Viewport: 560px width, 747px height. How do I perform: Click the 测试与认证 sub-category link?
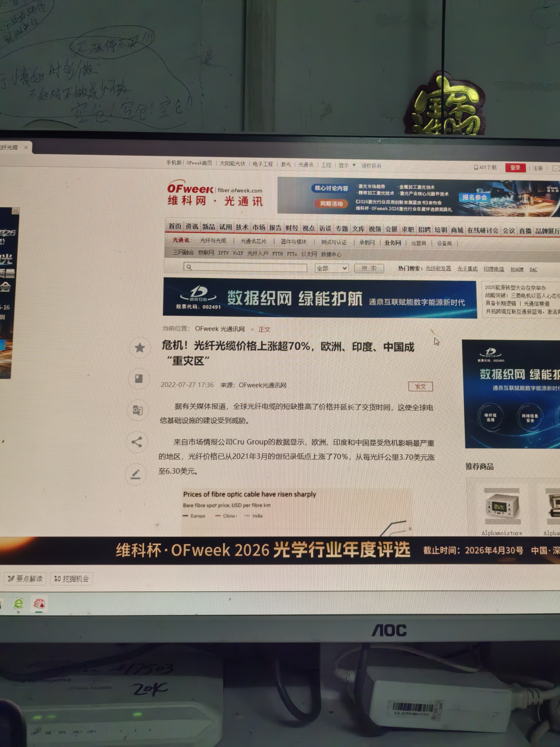pyautogui.click(x=334, y=242)
